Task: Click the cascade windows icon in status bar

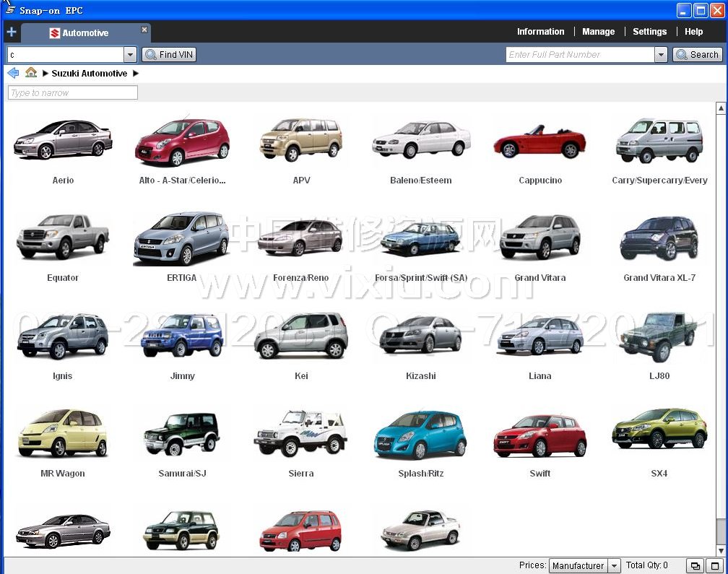Action: click(694, 566)
